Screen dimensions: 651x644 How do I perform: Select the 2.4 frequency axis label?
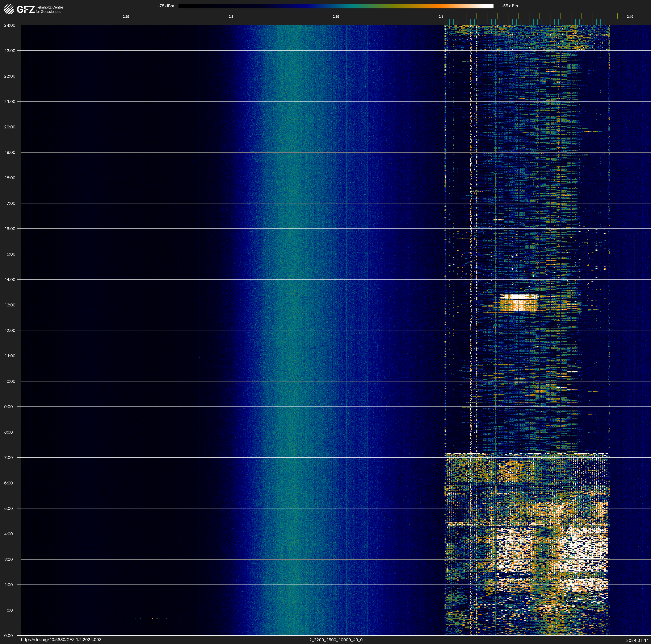(441, 17)
